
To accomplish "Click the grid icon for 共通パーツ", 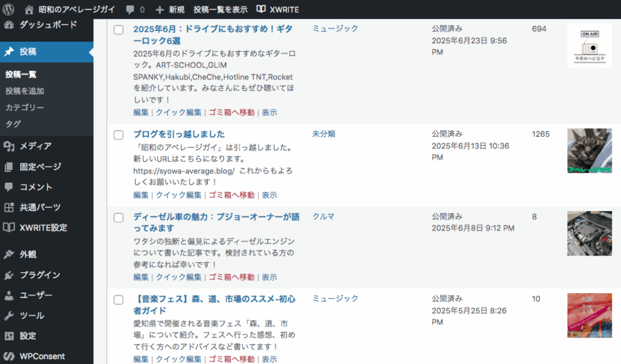I will (x=9, y=208).
